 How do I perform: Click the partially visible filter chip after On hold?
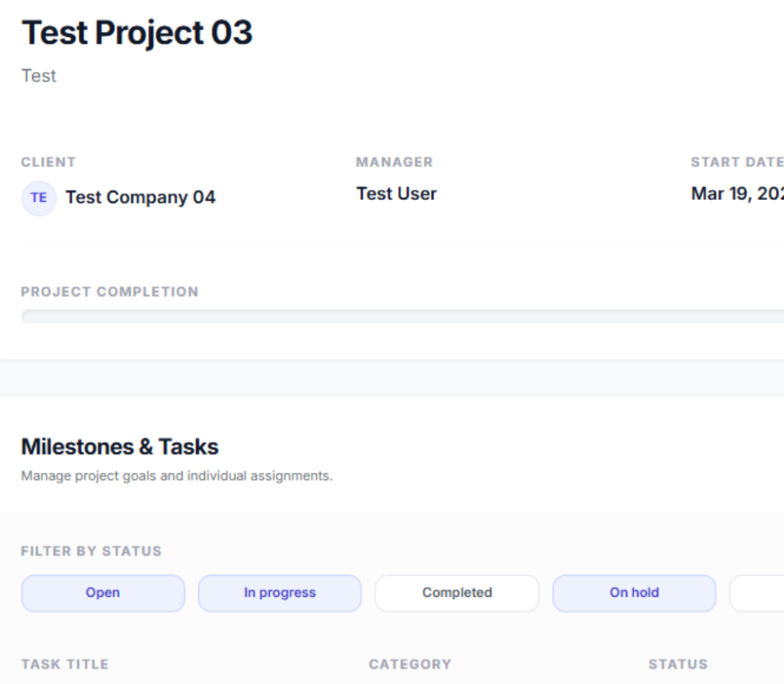click(x=757, y=593)
